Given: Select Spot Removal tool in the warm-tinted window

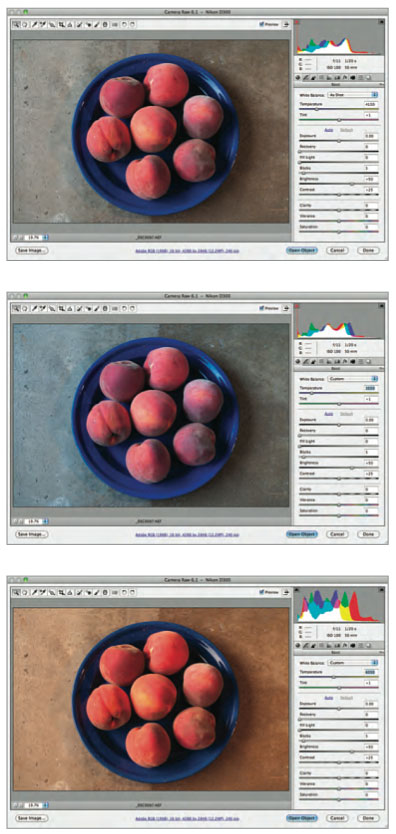Looking at the screenshot, I should coord(79,593).
